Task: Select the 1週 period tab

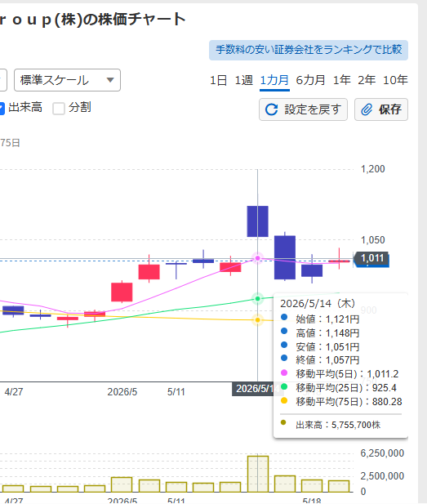Action: point(244,80)
